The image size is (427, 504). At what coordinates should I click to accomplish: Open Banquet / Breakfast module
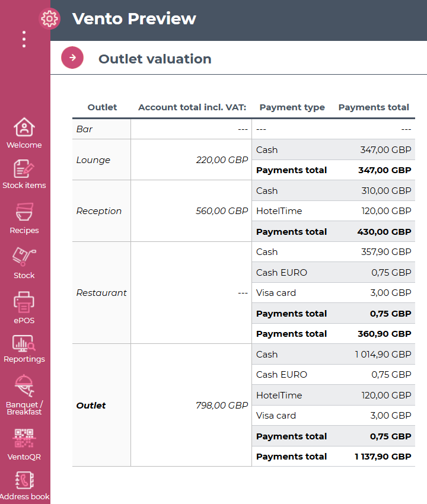click(x=24, y=394)
